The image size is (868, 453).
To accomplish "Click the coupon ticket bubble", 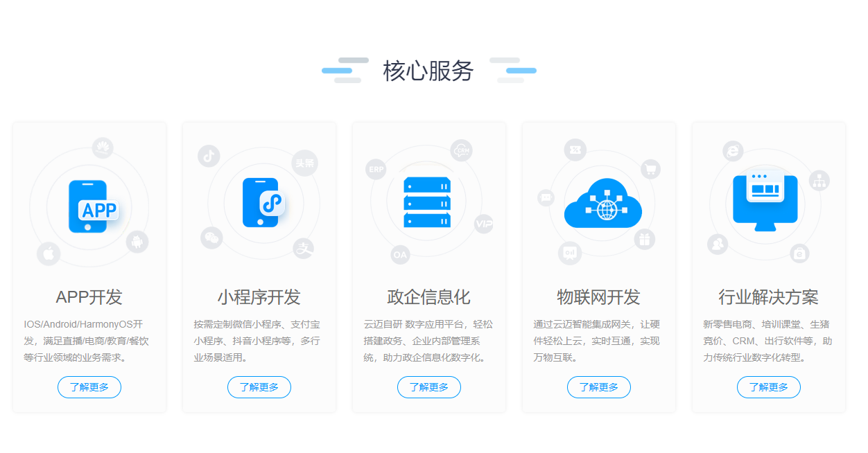I will [575, 149].
